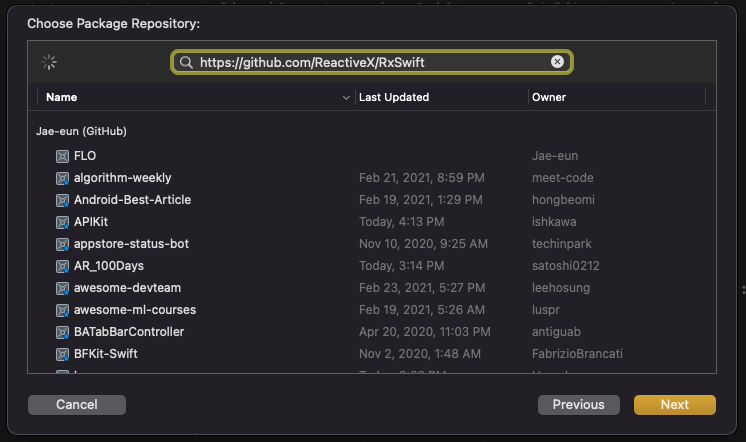
Task: Select the FLO repository name
Action: (85, 156)
